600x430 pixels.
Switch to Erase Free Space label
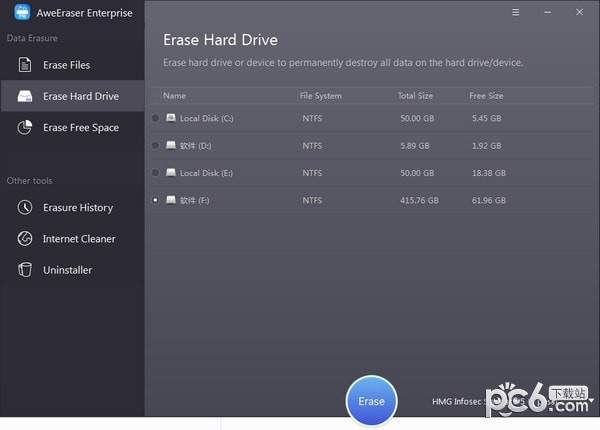pyautogui.click(x=80, y=127)
